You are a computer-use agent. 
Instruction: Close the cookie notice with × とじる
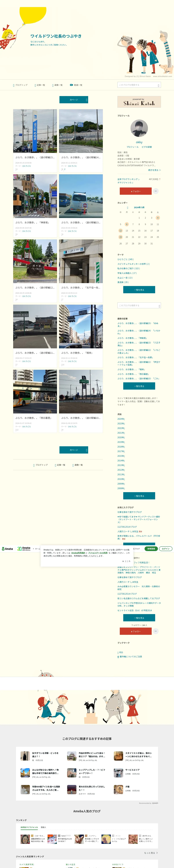click(x=126, y=561)
